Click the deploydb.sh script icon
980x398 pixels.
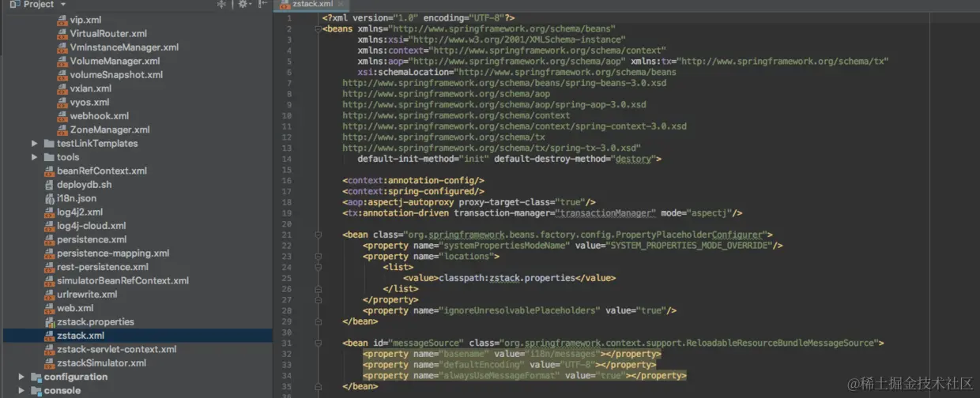point(49,185)
